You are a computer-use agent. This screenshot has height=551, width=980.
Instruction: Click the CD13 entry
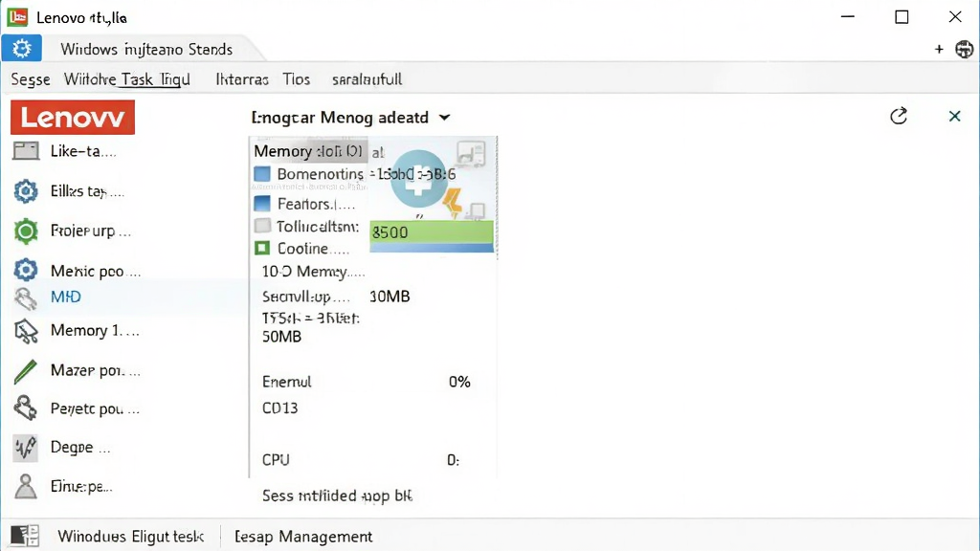(x=279, y=408)
